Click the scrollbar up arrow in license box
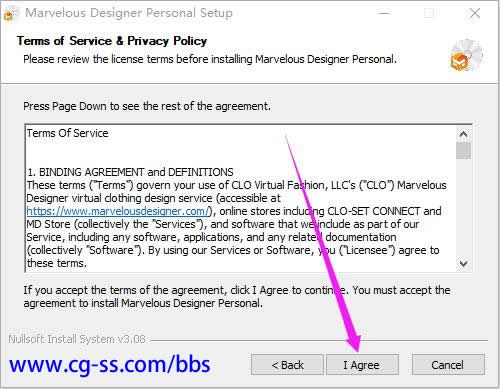 tap(463, 134)
